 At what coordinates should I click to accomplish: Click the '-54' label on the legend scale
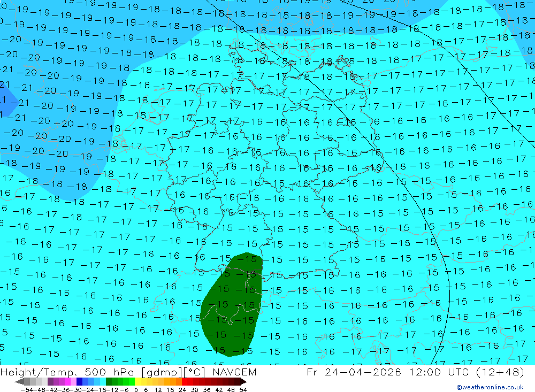[x=27, y=390]
